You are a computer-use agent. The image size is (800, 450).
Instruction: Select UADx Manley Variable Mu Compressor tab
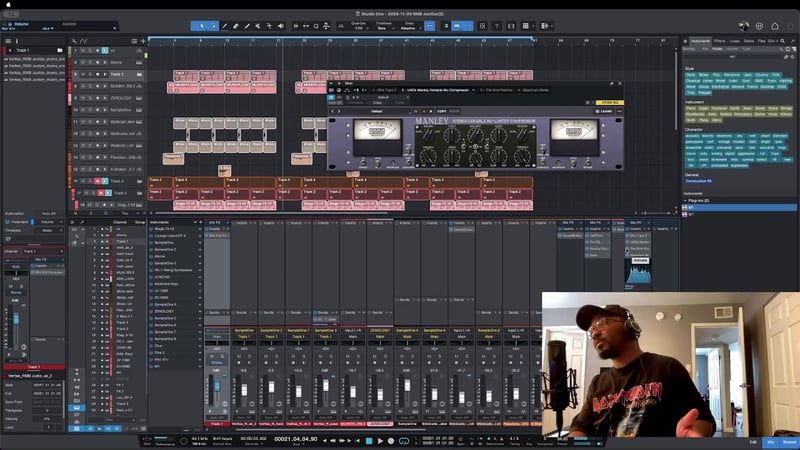(436, 90)
